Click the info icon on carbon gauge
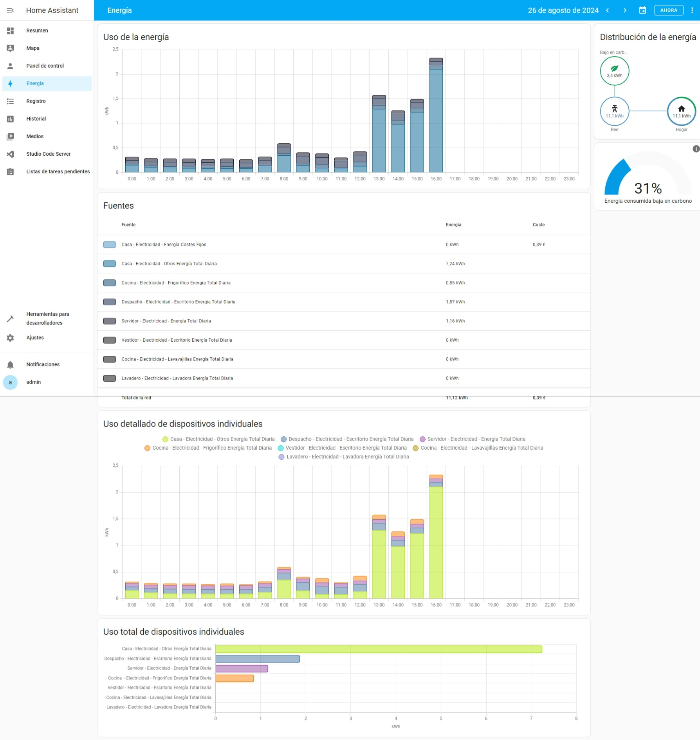The image size is (700, 740). coord(696,149)
